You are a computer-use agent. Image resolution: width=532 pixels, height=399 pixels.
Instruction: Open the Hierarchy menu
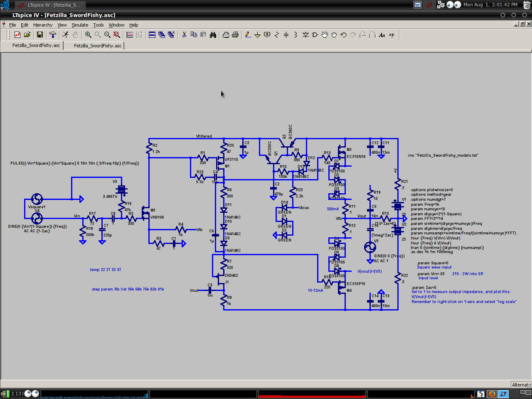coord(43,25)
